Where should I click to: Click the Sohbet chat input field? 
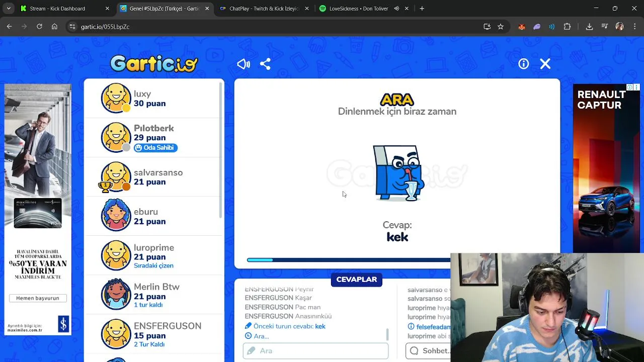click(x=428, y=351)
